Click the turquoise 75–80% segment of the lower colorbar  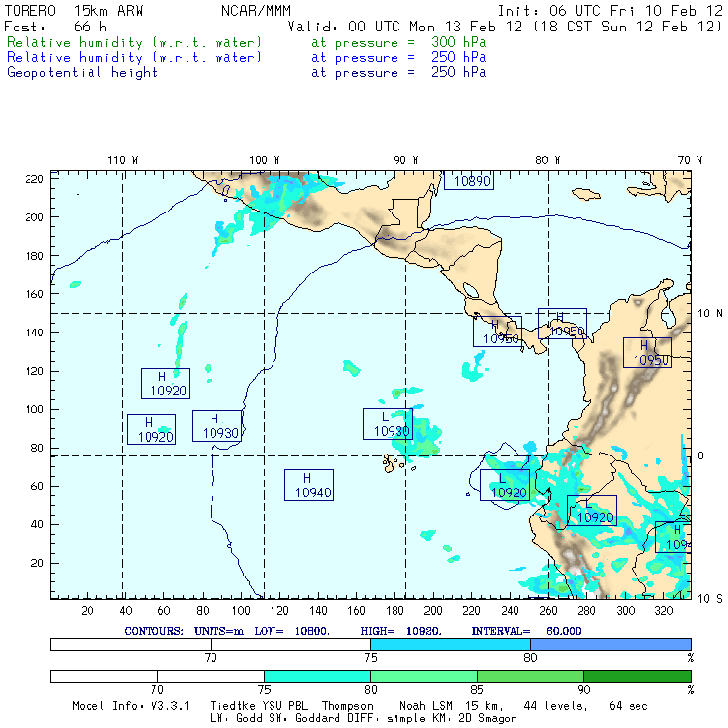(x=317, y=676)
